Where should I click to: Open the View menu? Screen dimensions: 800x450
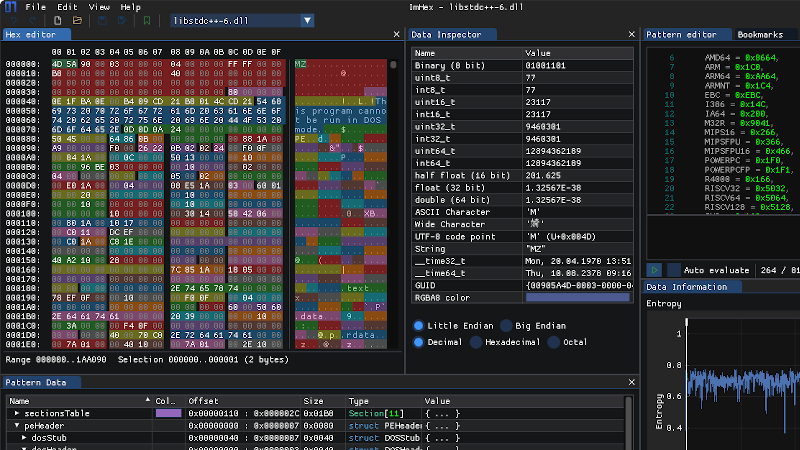[x=99, y=6]
